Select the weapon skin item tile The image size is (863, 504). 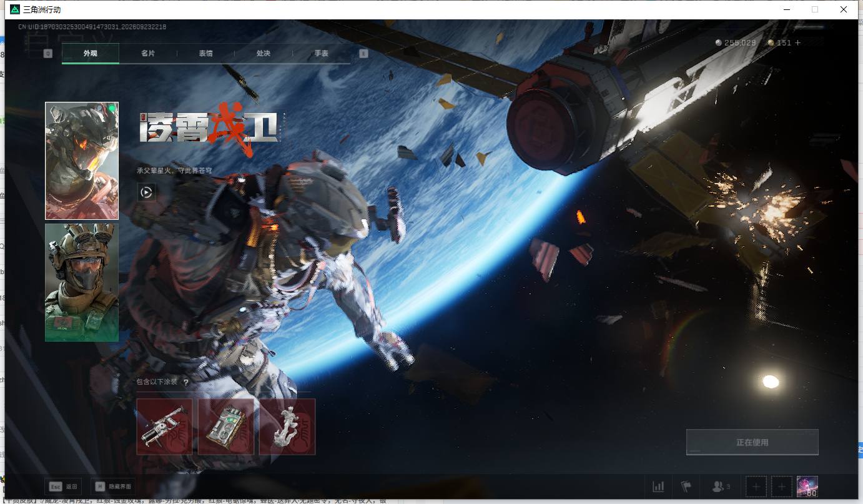[x=164, y=427]
